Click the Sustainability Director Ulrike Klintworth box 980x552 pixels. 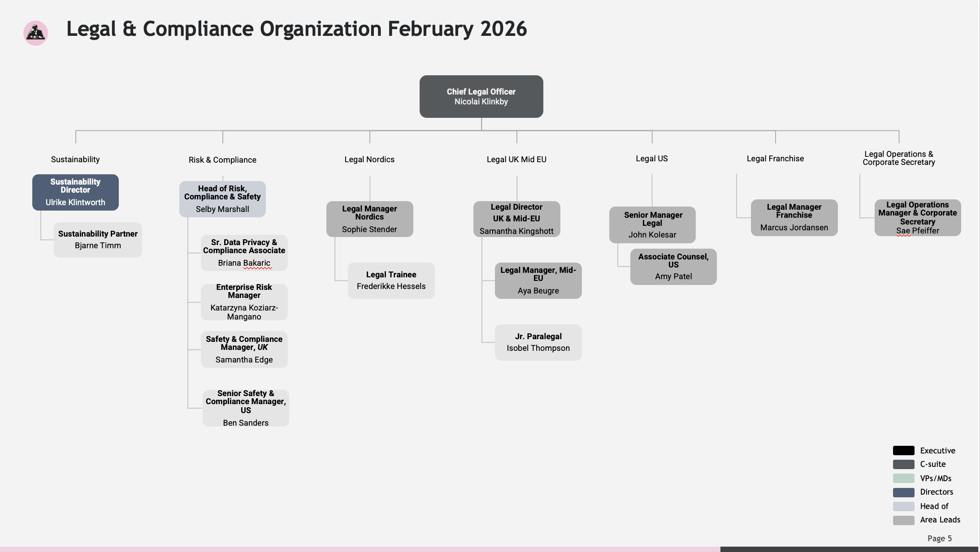tap(75, 192)
